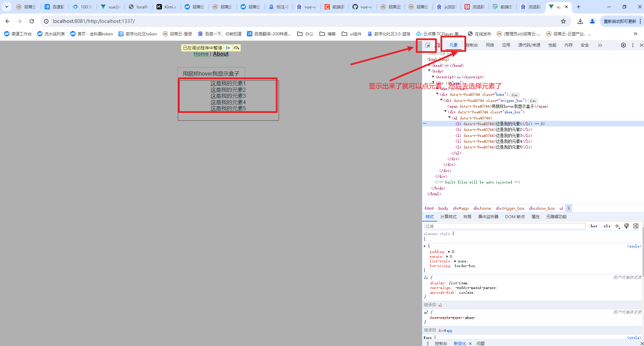Image resolution: width=644 pixels, height=346 pixels.
Task: Toggle the :hov element state panel
Action: [593, 226]
